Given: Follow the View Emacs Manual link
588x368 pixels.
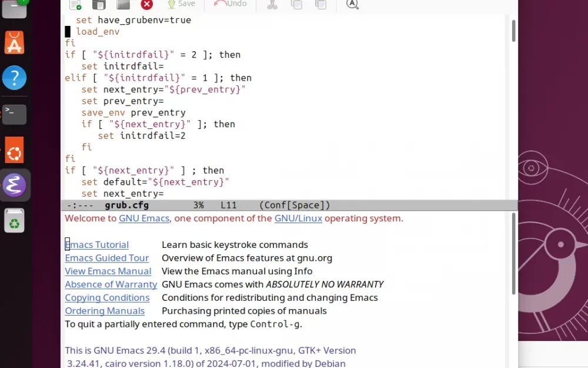Looking at the screenshot, I should 108,271.
